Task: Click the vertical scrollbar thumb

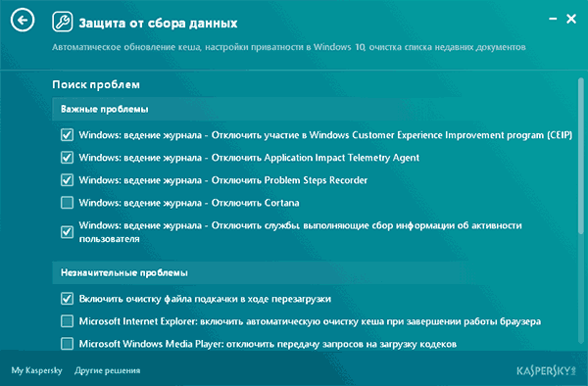Action: [x=581, y=157]
